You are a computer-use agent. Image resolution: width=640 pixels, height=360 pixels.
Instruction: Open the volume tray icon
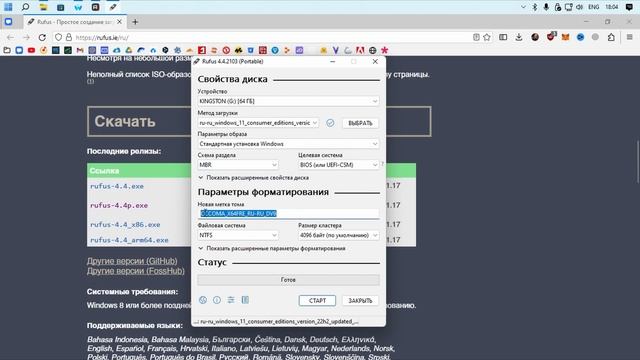click(580, 7)
